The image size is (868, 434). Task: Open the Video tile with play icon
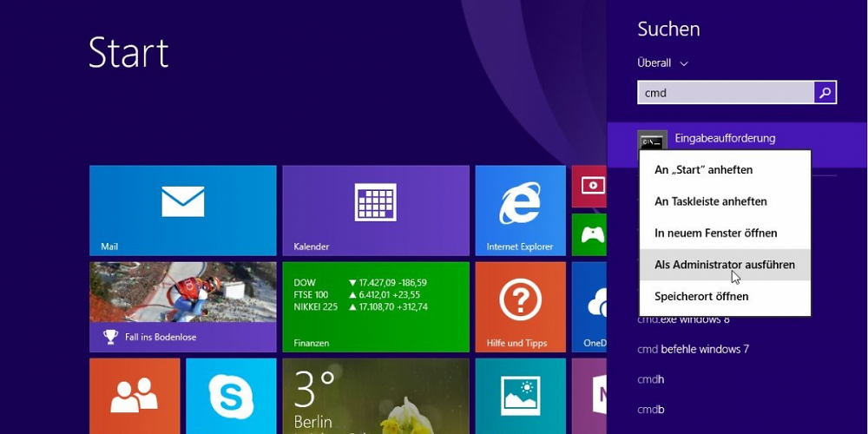click(x=589, y=186)
